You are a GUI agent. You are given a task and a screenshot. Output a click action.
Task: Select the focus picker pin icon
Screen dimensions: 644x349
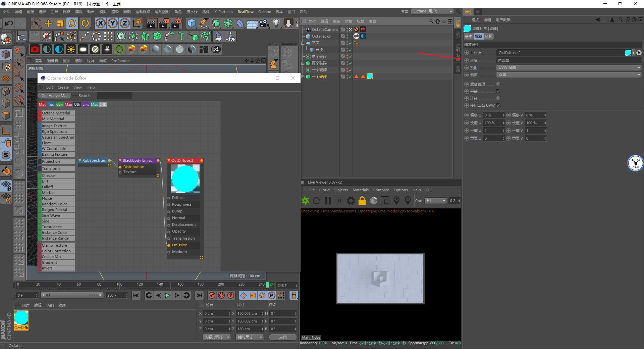396,201
